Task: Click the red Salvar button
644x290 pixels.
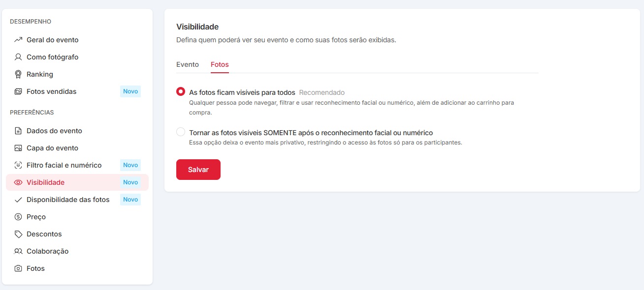Action: click(x=198, y=170)
